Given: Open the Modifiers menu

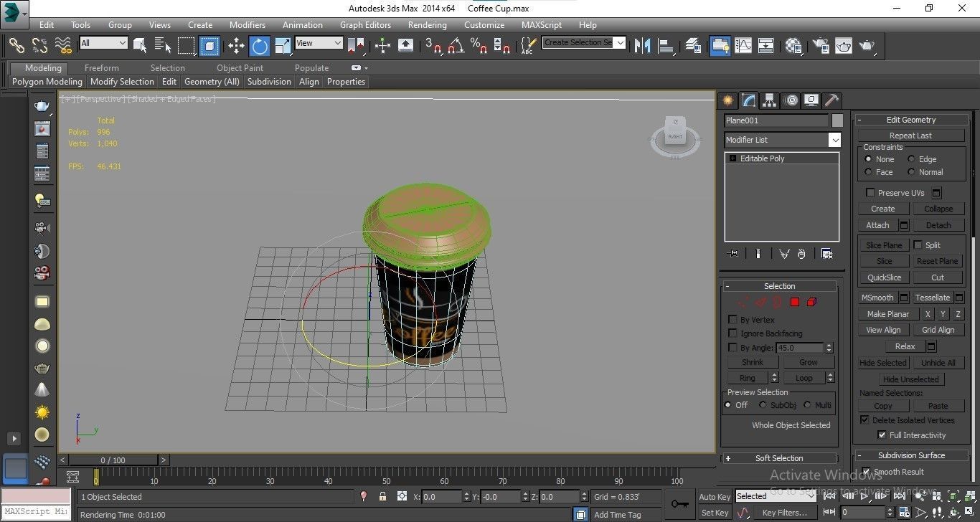Looking at the screenshot, I should [x=248, y=25].
